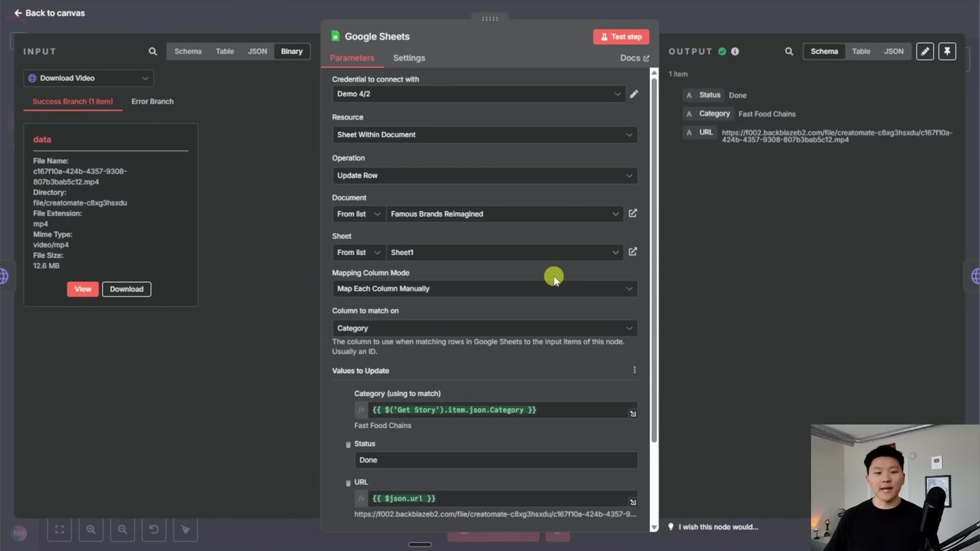Open the Famous Brands Reimagined document dropdown
Screen dimensions: 980x551
(505, 214)
